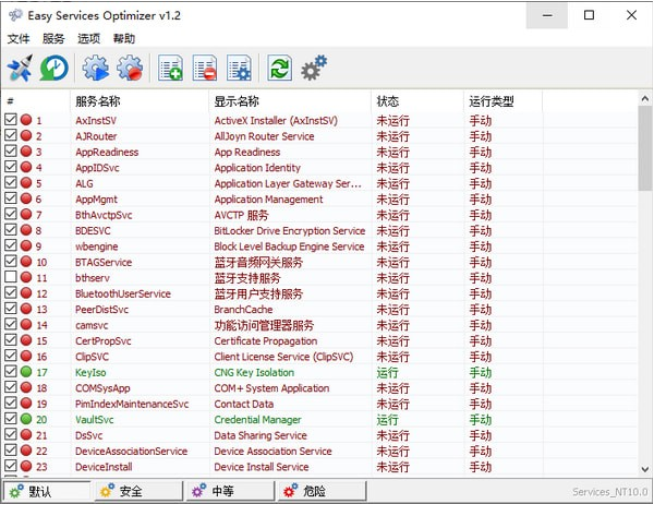
Task: Sort by 运行类型 column header
Action: pyautogui.click(x=503, y=102)
